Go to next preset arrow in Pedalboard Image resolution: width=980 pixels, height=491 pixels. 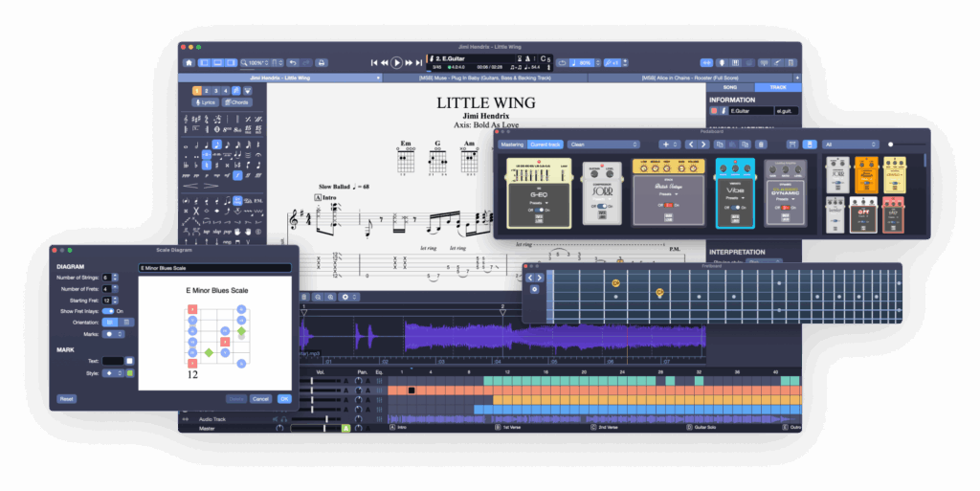point(703,145)
